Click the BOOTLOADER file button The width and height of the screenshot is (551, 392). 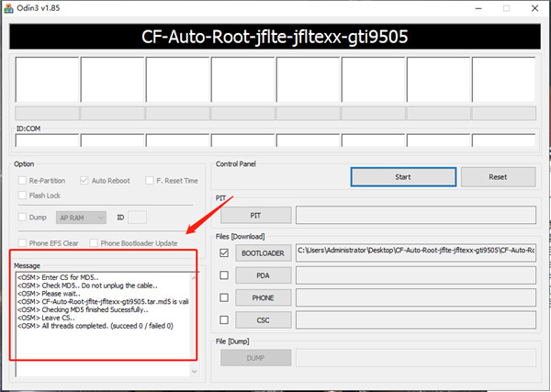point(264,252)
